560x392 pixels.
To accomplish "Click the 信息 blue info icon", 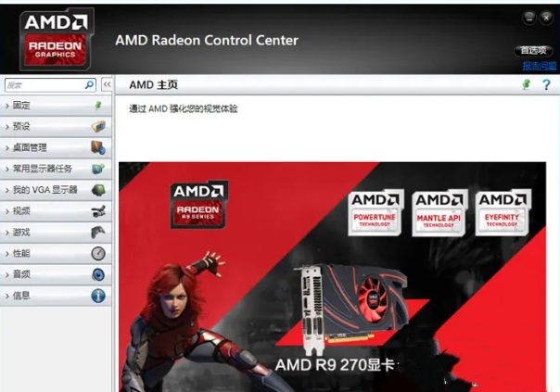I will (x=98, y=296).
